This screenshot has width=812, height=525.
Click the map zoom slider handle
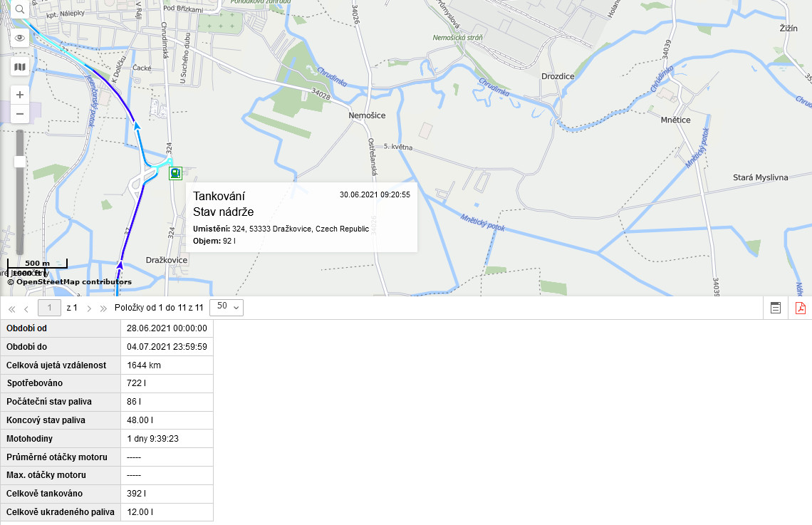click(x=20, y=162)
